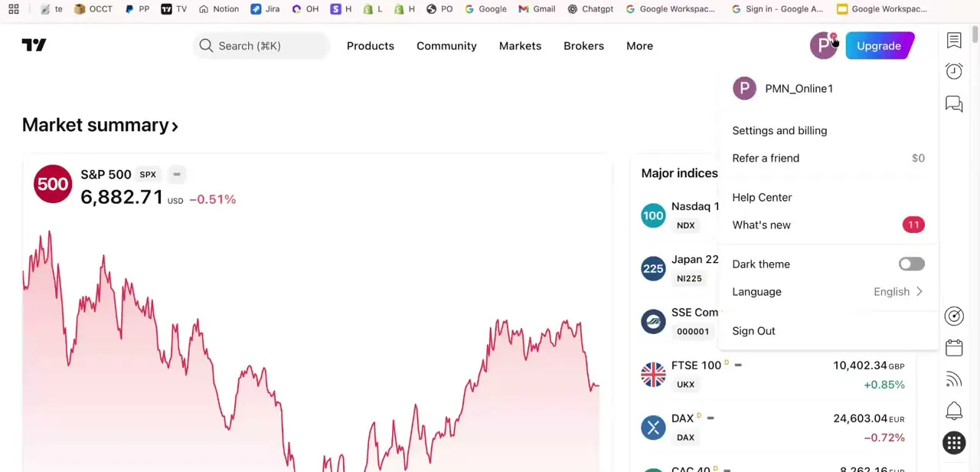This screenshot has height=472, width=980.
Task: Open the chats speech-bubble icon in sidebar
Action: click(954, 103)
